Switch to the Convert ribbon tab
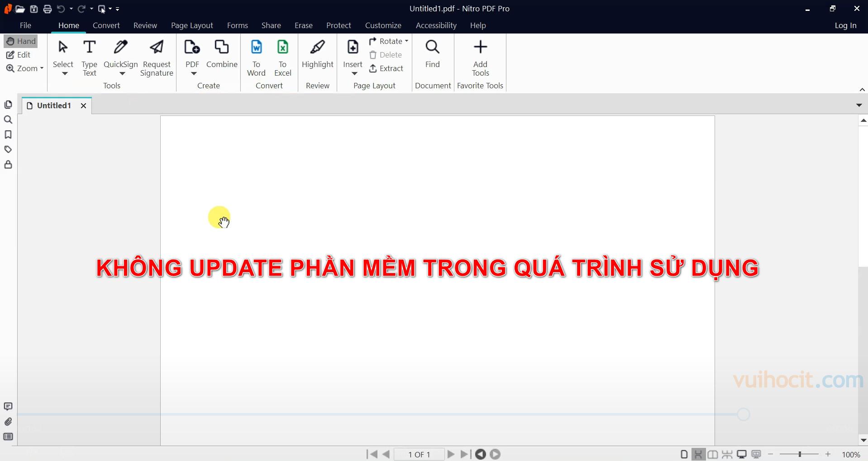Viewport: 868px width, 461px height. (x=106, y=25)
